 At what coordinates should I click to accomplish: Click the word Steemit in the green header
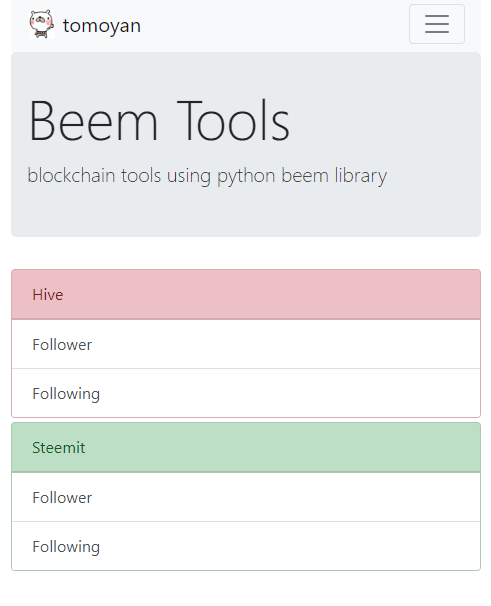[58, 448]
